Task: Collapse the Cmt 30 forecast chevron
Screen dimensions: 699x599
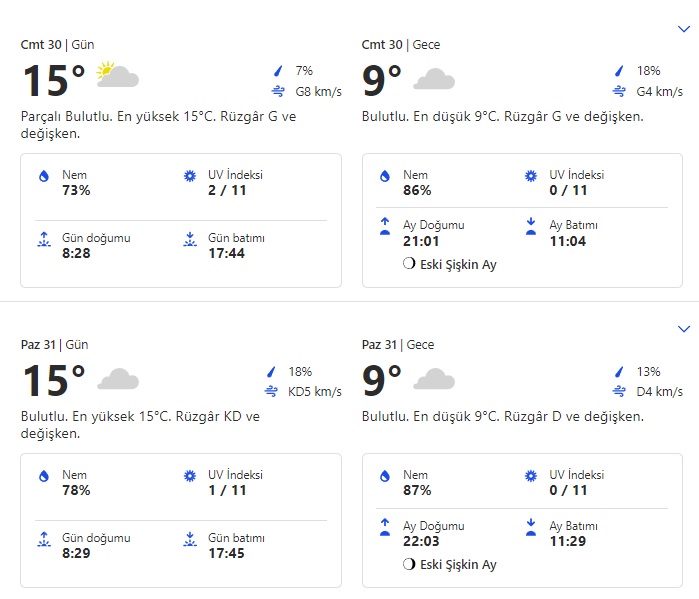Action: [x=684, y=29]
